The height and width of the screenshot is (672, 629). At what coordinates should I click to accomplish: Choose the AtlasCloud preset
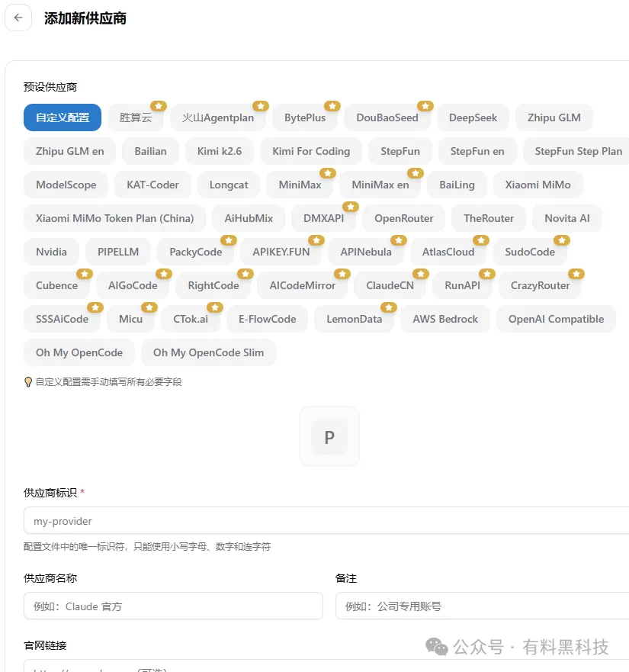448,252
